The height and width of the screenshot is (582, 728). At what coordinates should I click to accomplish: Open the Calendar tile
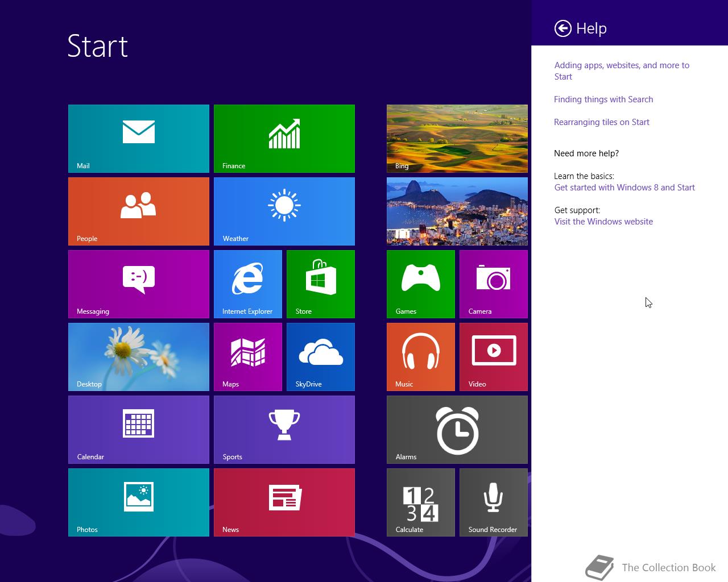[139, 430]
